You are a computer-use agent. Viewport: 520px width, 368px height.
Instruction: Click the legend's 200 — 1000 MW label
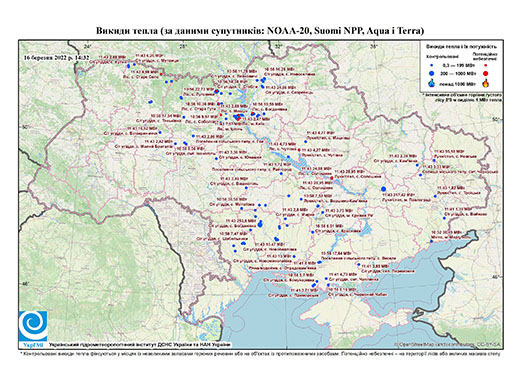(x=457, y=73)
